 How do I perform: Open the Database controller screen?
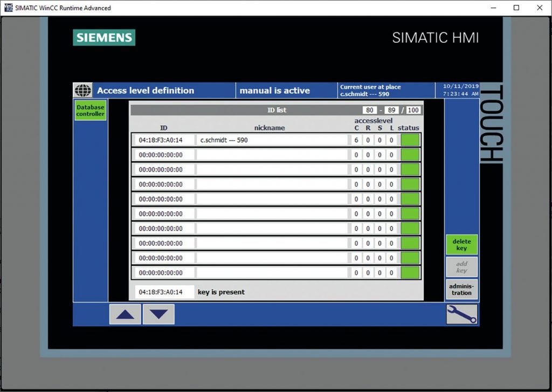90,111
